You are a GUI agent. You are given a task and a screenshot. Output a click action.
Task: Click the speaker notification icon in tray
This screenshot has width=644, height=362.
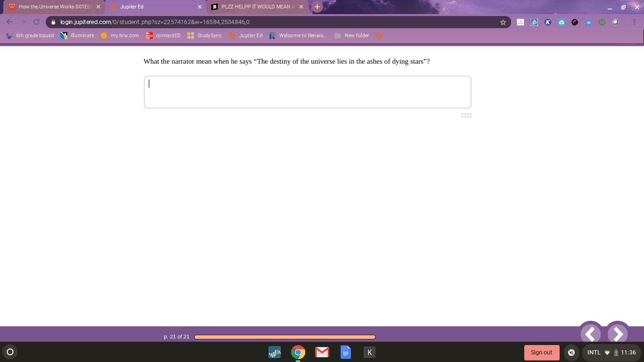pyautogui.click(x=571, y=353)
